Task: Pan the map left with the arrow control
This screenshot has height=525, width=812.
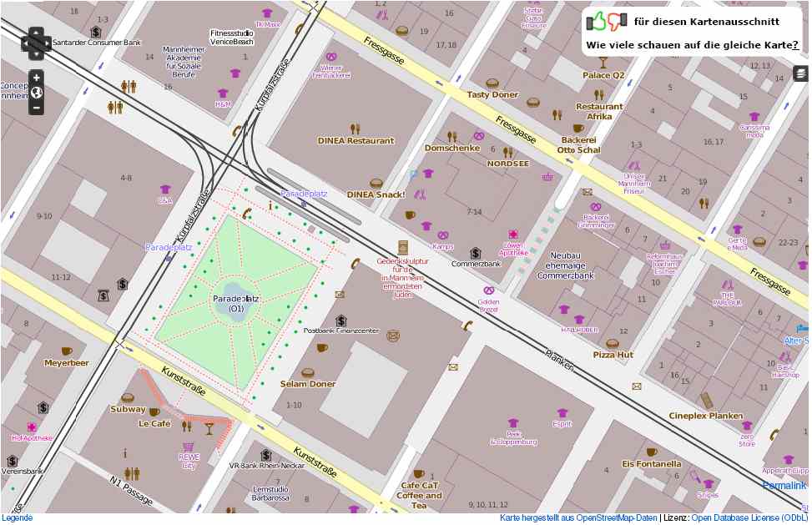Action: (26, 43)
